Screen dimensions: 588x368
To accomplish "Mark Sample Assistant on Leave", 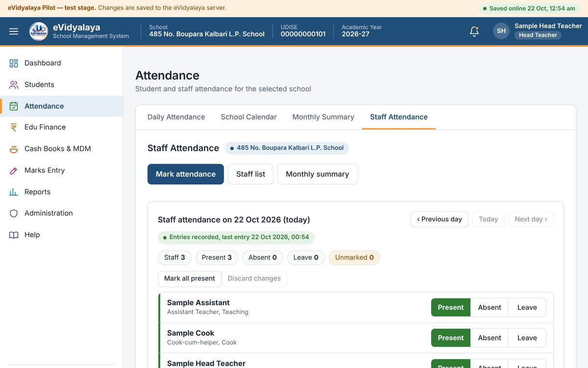I will (527, 308).
